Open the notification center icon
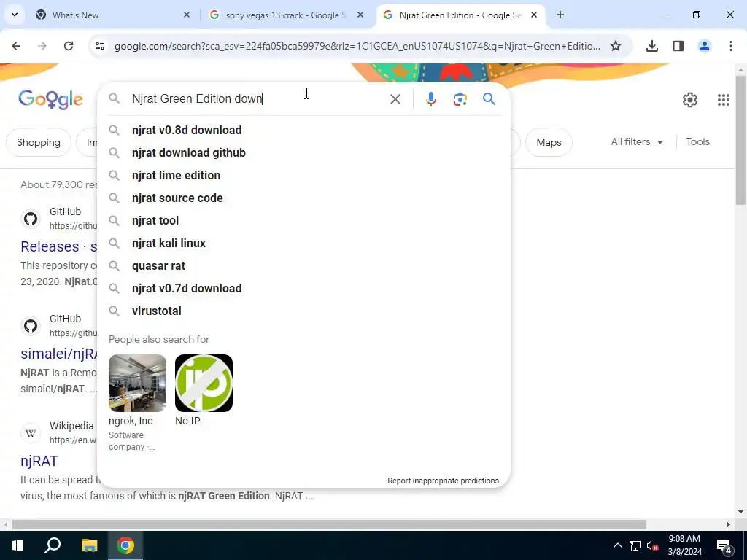Image resolution: width=747 pixels, height=560 pixels. [x=724, y=545]
